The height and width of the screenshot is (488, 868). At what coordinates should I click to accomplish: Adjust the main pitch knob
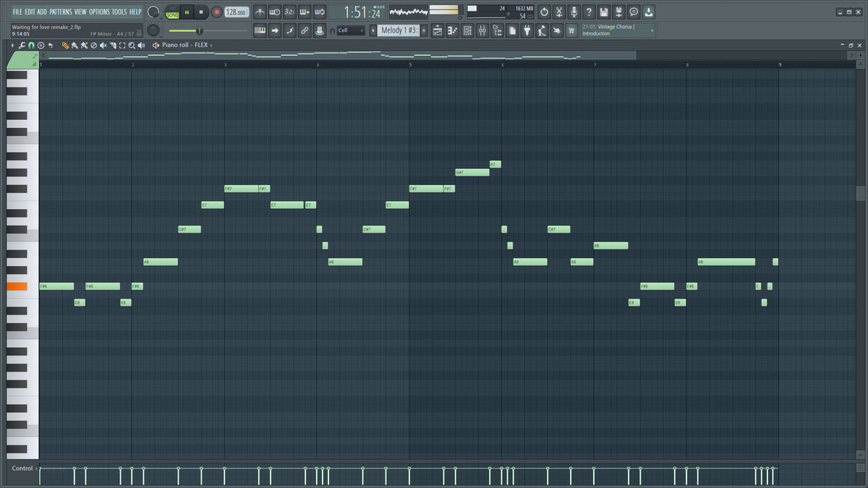153,30
